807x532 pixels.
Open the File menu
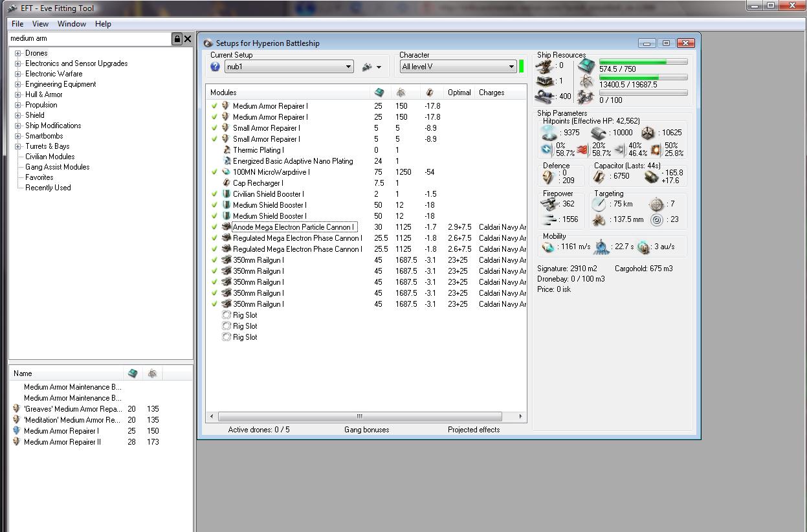coord(17,24)
